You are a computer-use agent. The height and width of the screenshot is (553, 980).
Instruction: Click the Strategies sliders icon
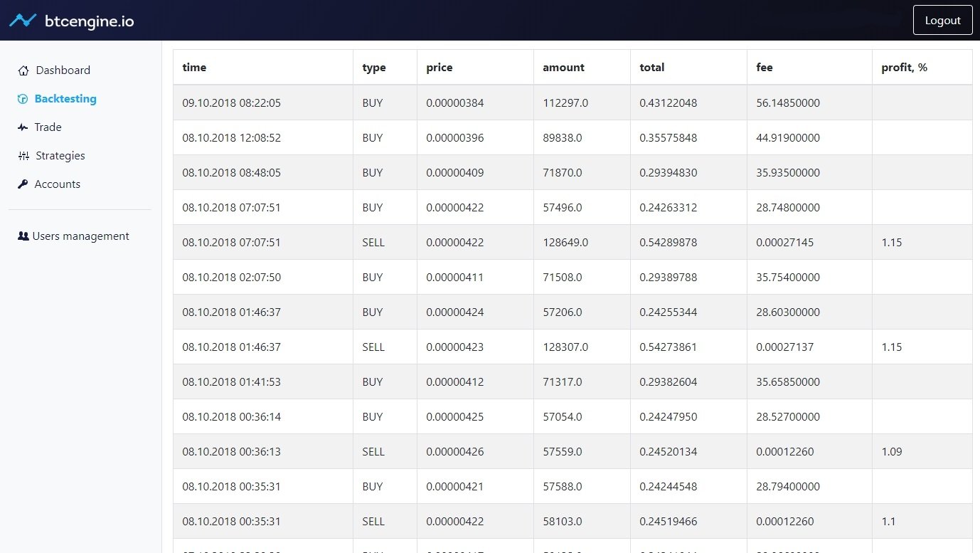coord(23,156)
